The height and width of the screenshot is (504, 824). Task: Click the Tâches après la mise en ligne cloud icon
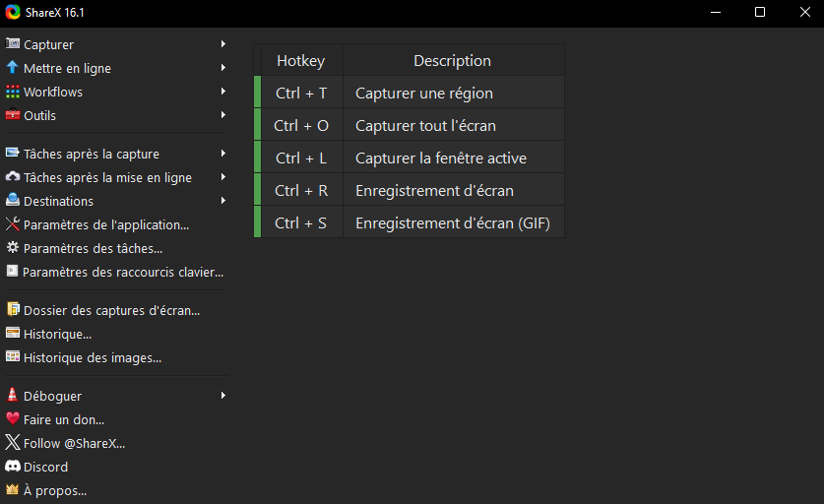click(x=13, y=176)
